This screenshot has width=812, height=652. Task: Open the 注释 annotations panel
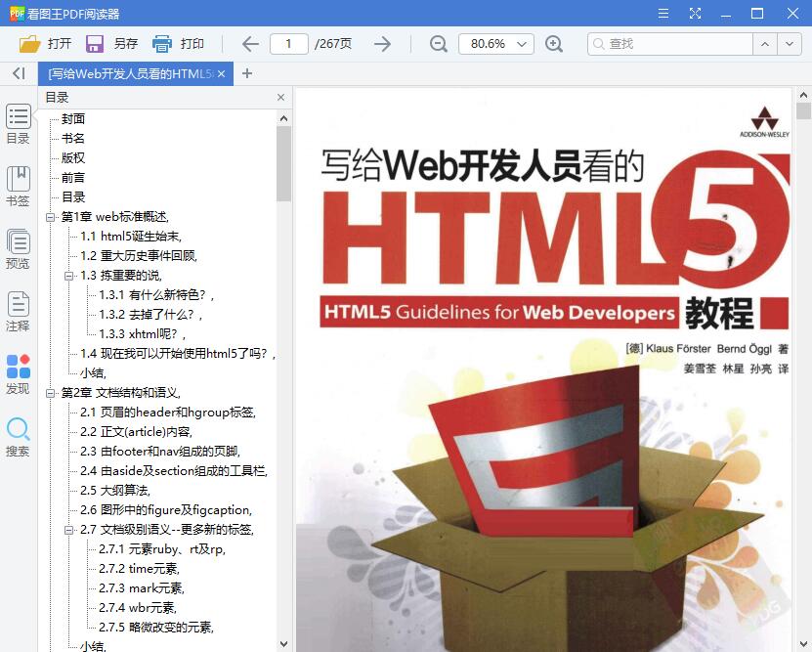tap(17, 308)
